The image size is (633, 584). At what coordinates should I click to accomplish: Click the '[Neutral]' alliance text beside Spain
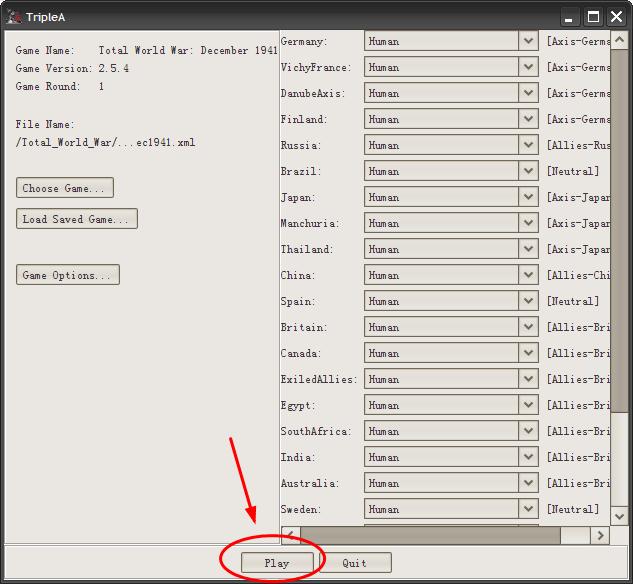tap(572, 301)
